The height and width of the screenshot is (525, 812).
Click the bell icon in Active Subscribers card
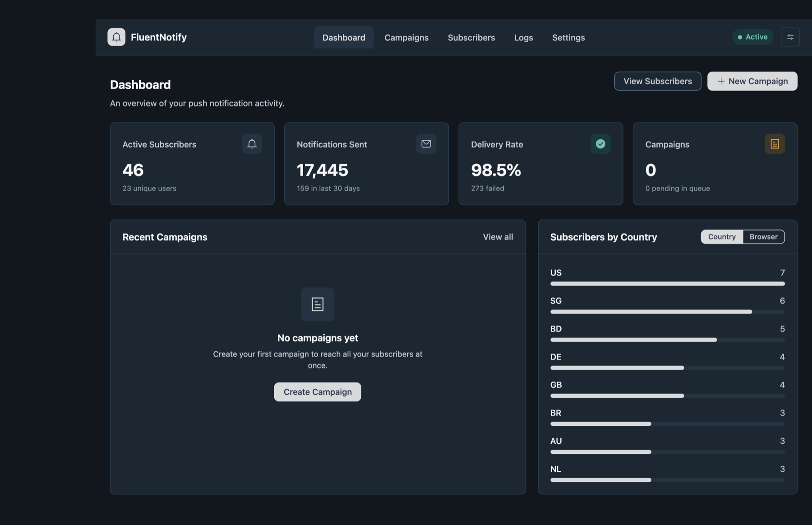point(252,144)
